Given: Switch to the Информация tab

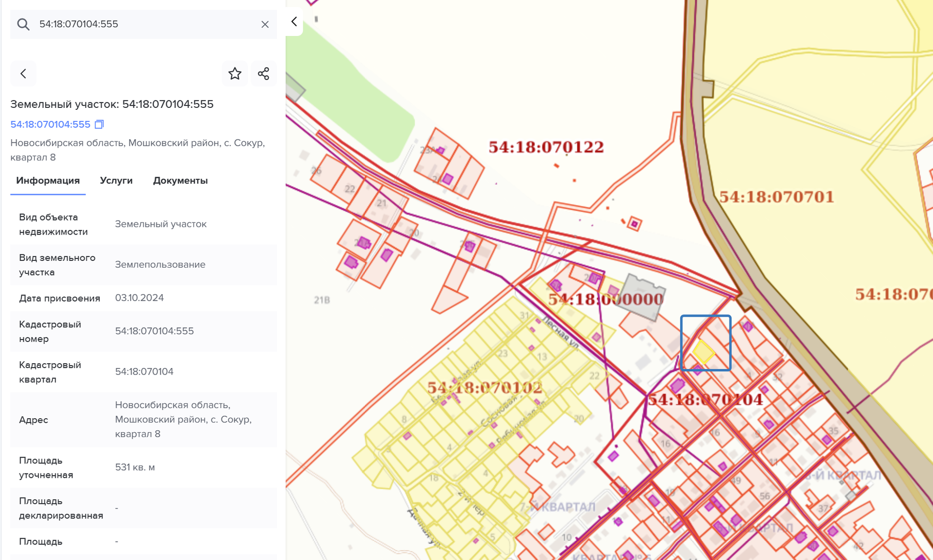Looking at the screenshot, I should pyautogui.click(x=48, y=181).
